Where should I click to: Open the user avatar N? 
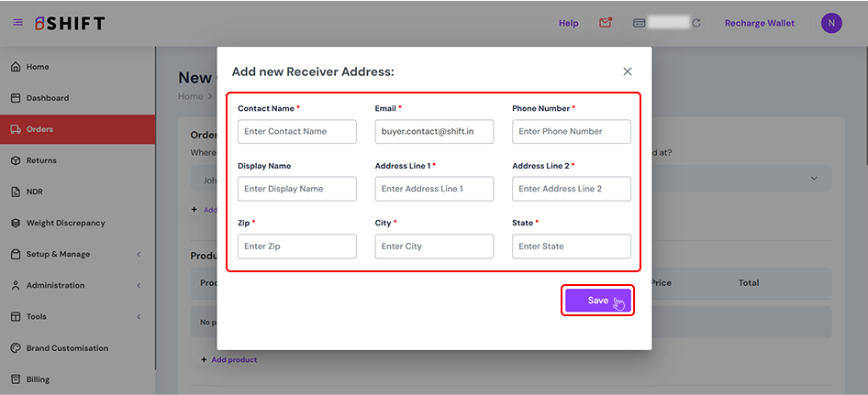tap(831, 23)
